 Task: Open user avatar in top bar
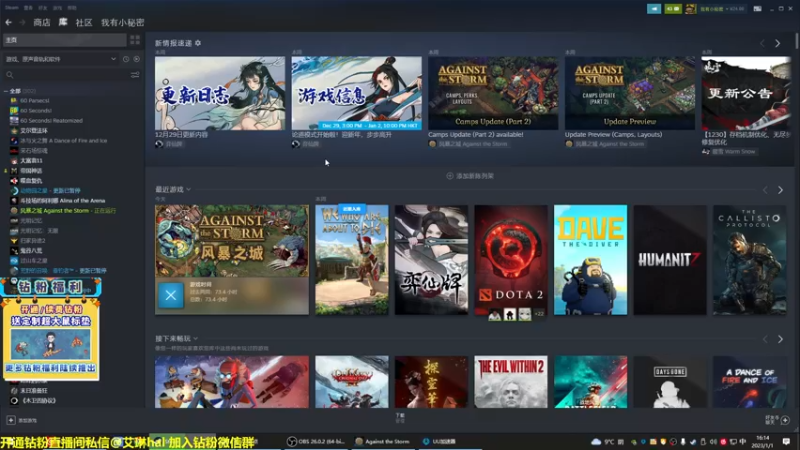[691, 9]
